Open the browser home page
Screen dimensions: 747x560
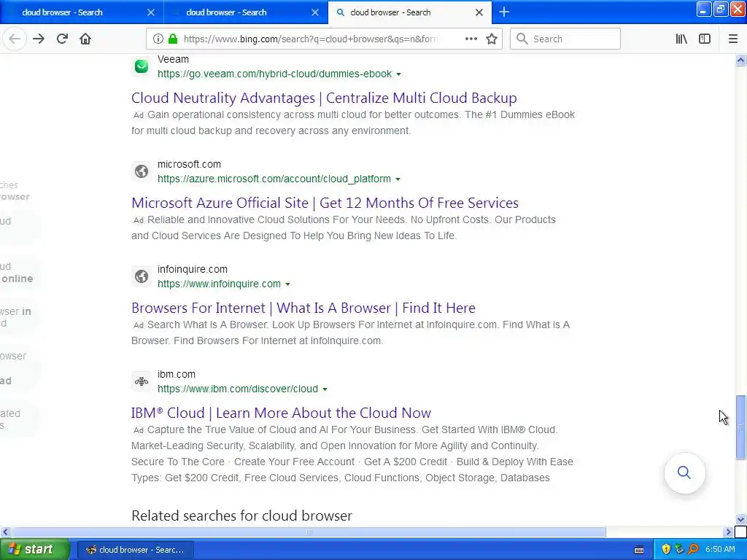click(x=85, y=39)
